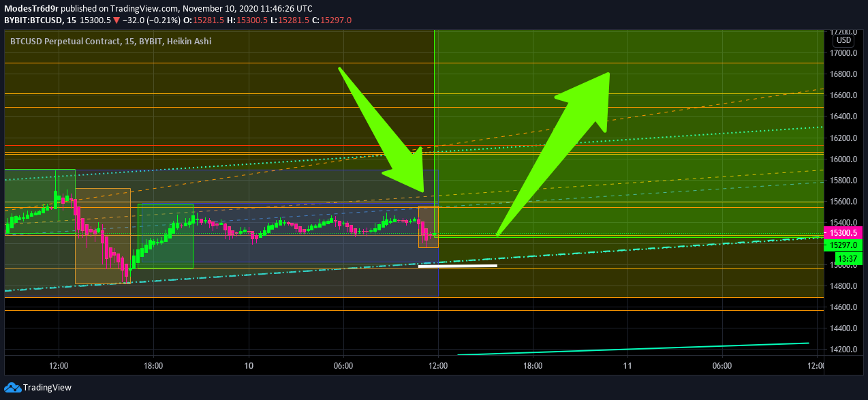Click the 16000.0 price axis label
This screenshot has width=868, height=400.
843,159
